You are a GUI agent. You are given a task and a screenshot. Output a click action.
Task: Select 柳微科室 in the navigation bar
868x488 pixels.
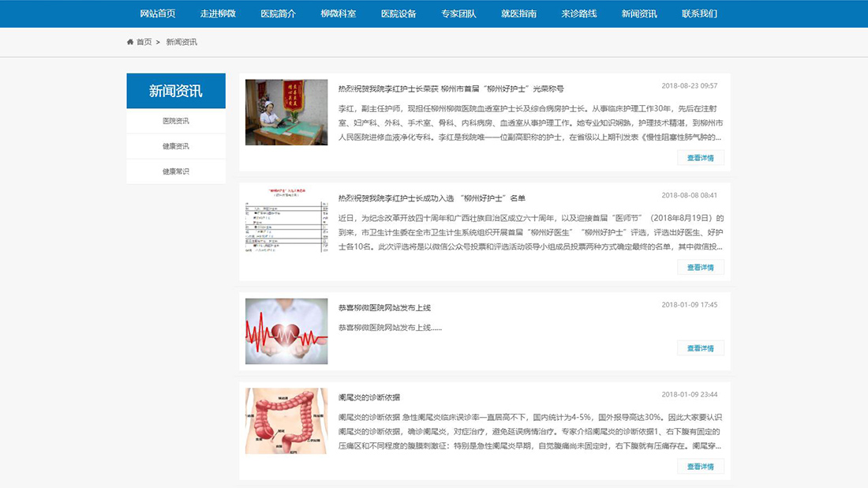pyautogui.click(x=339, y=13)
